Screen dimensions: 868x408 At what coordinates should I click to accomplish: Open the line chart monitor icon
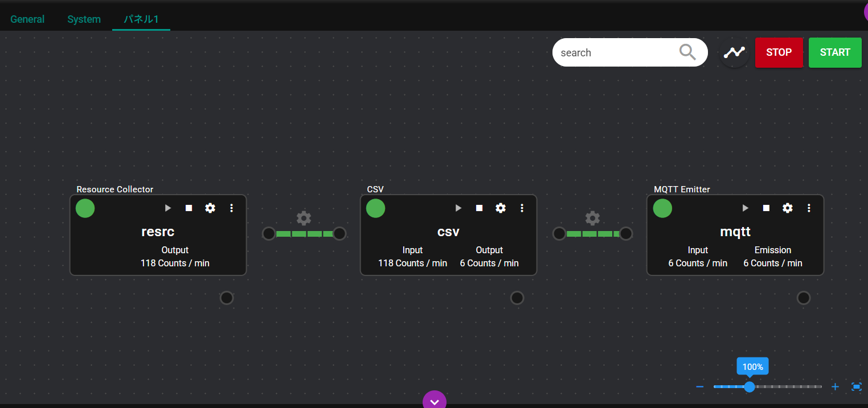pos(734,52)
